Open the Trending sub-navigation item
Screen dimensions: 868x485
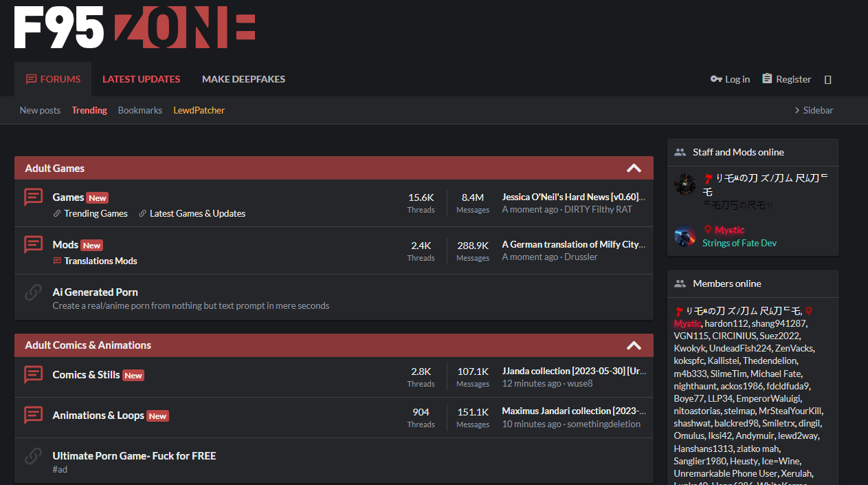click(x=89, y=110)
